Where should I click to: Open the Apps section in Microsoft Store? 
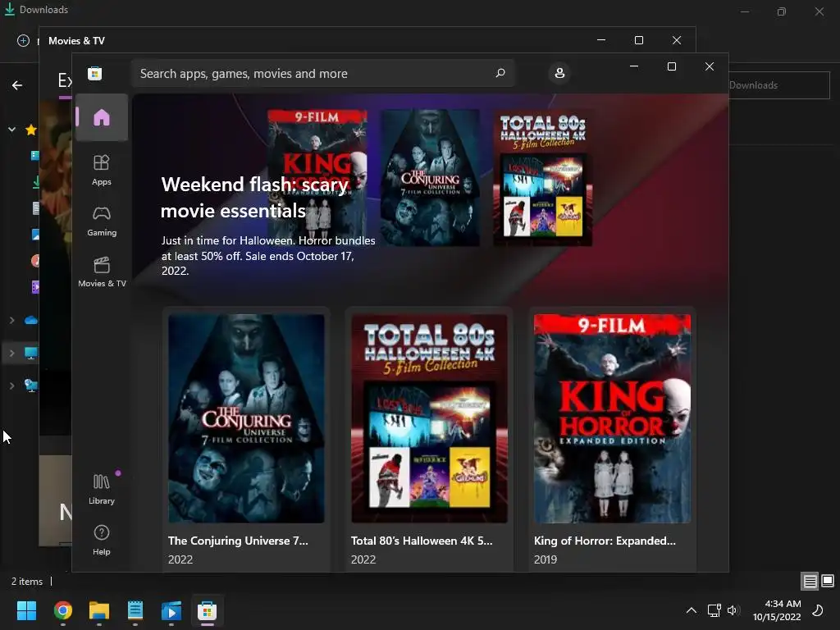101,170
